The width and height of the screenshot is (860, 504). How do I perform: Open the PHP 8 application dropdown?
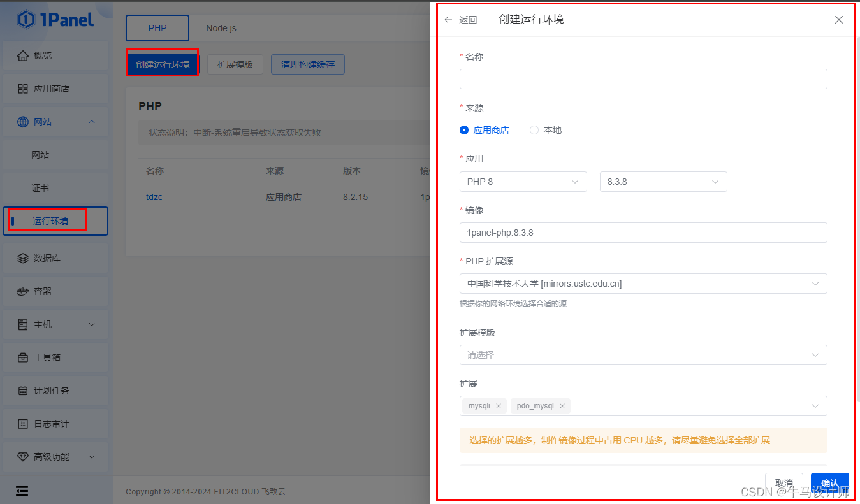pos(523,182)
